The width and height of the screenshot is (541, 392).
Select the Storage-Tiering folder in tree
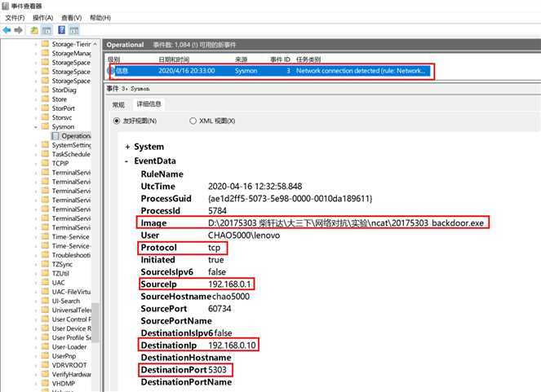point(71,44)
